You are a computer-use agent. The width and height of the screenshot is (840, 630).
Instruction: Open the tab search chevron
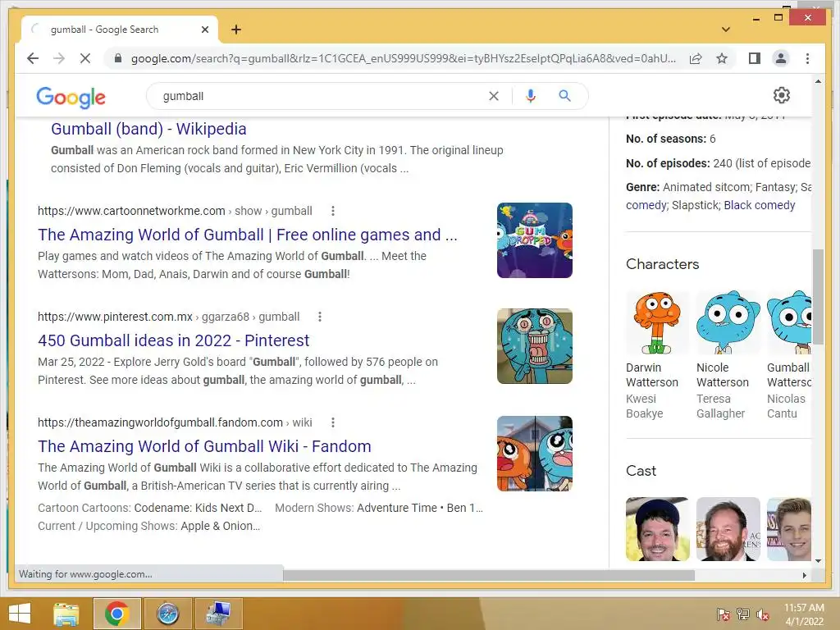click(x=726, y=30)
